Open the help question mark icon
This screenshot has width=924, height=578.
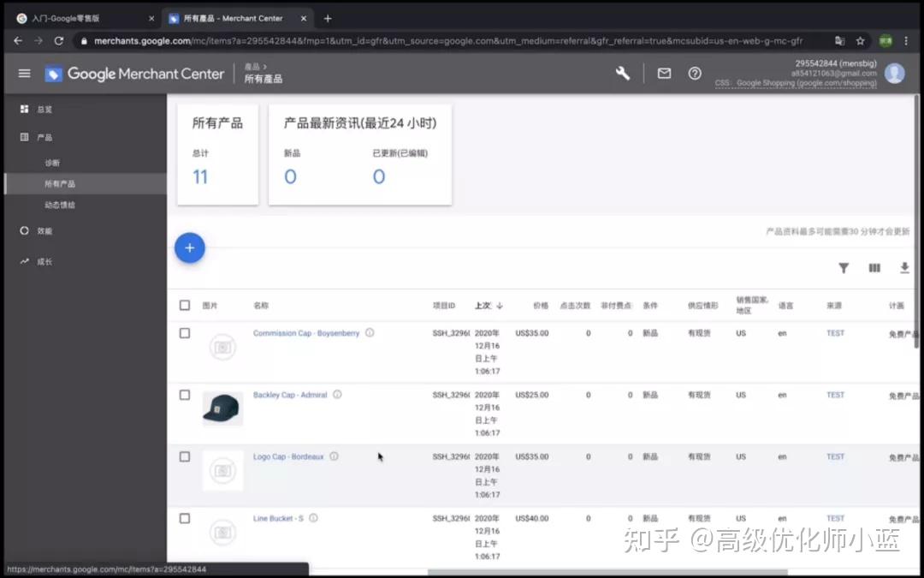pos(695,74)
